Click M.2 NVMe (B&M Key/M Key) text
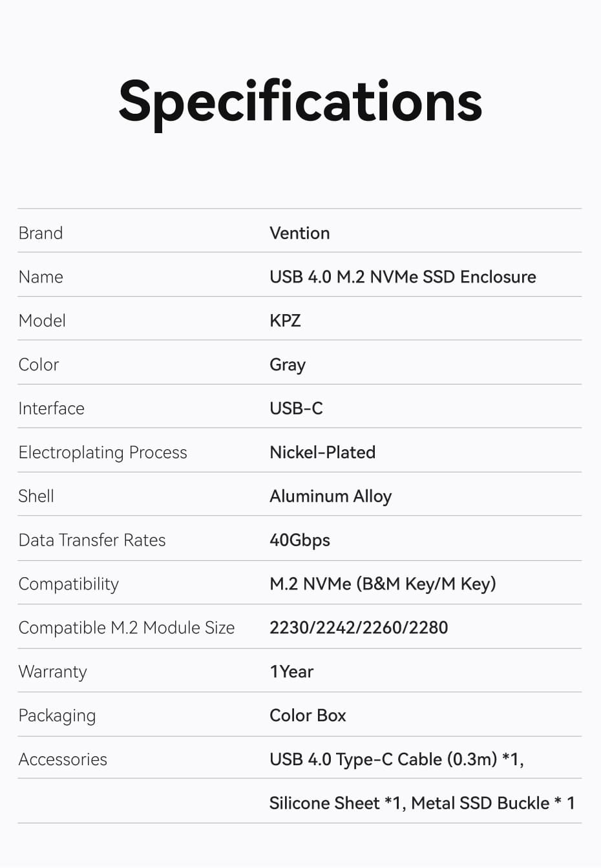The image size is (601, 868). click(x=383, y=584)
